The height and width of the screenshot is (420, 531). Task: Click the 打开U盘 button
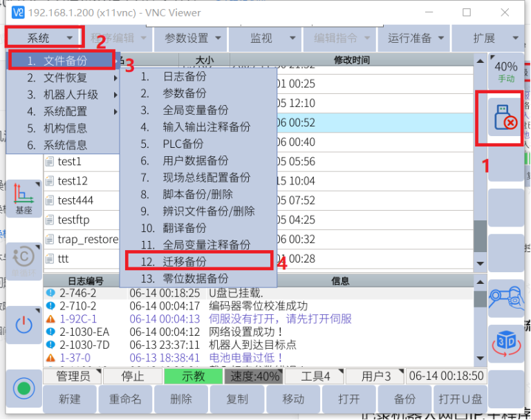(460, 399)
